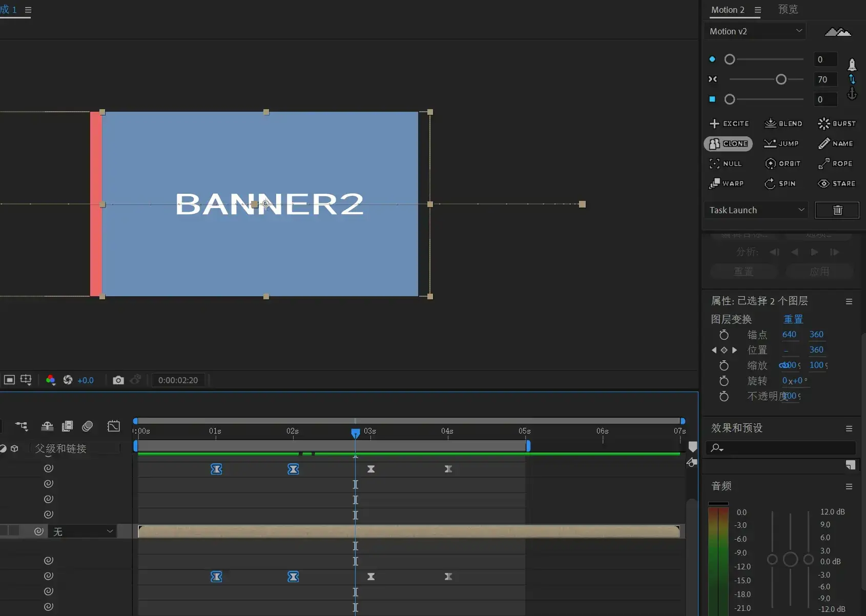Open 效果和预设 panel menu
Image resolution: width=866 pixels, height=616 pixels.
coord(849,428)
